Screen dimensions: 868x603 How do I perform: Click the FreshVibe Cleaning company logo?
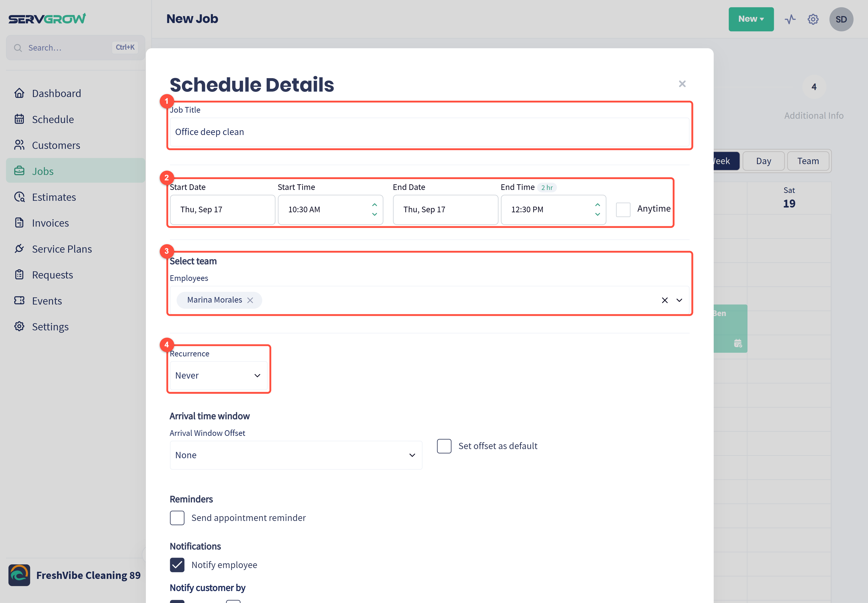tap(19, 575)
